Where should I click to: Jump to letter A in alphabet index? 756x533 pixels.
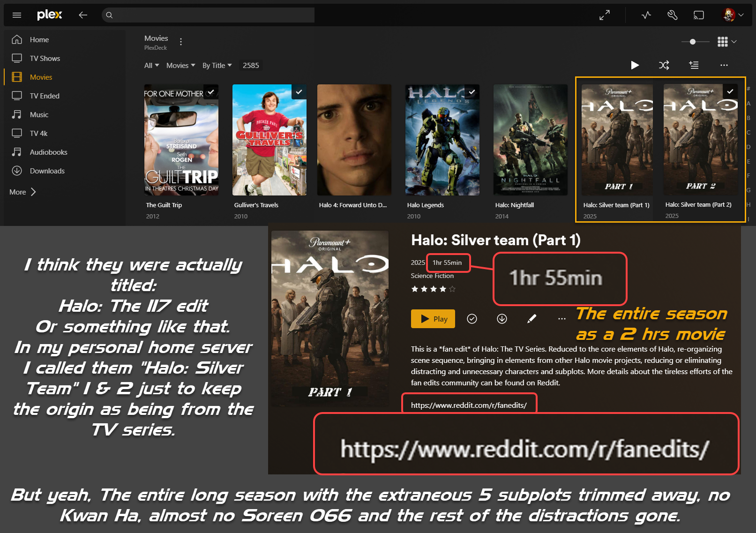tap(749, 103)
